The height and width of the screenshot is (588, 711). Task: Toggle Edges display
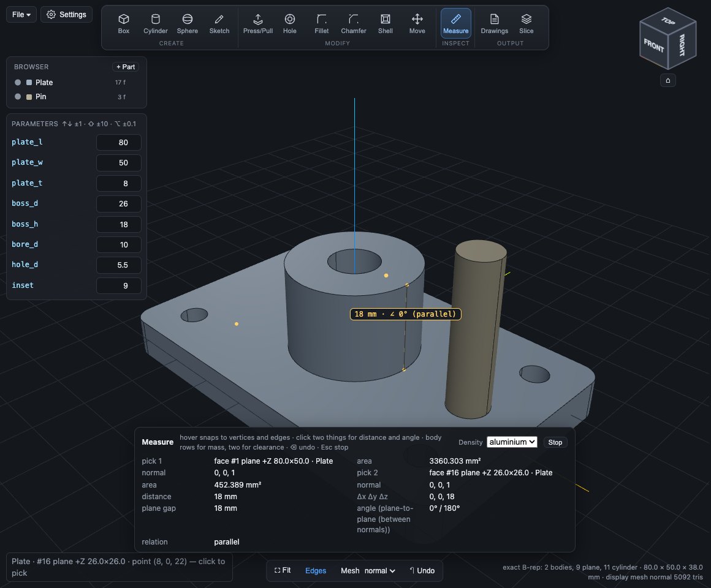click(x=316, y=571)
